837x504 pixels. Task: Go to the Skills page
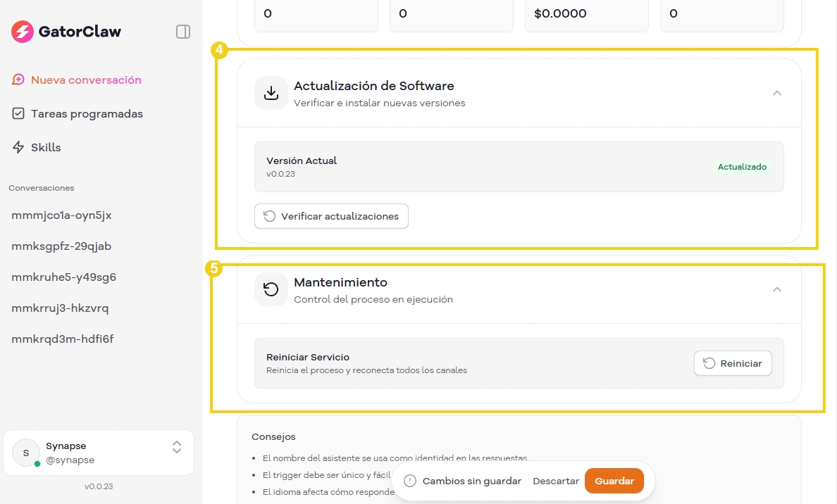click(x=46, y=147)
